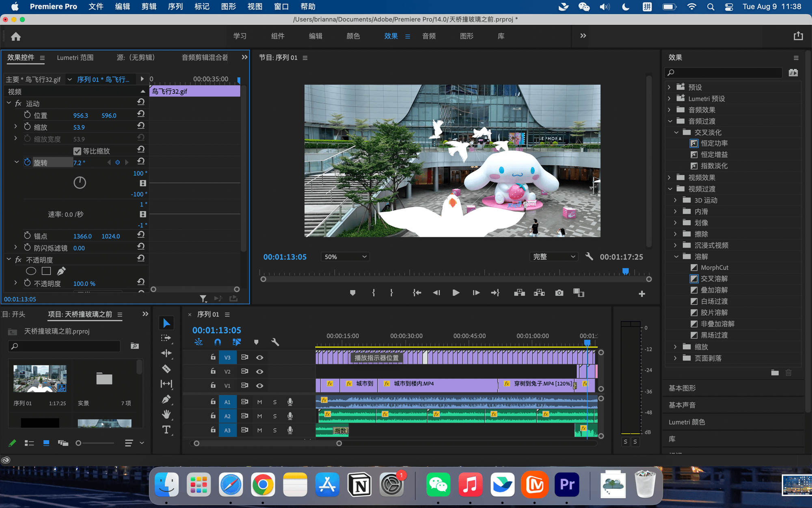Viewport: 812px width, 508px height.
Task: Click the Extract button in program monitor
Action: click(x=539, y=293)
